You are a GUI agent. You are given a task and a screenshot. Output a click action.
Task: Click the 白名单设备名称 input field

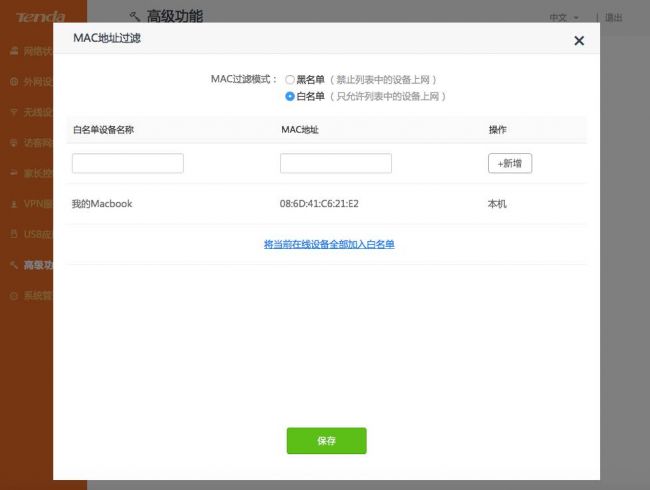click(x=128, y=163)
